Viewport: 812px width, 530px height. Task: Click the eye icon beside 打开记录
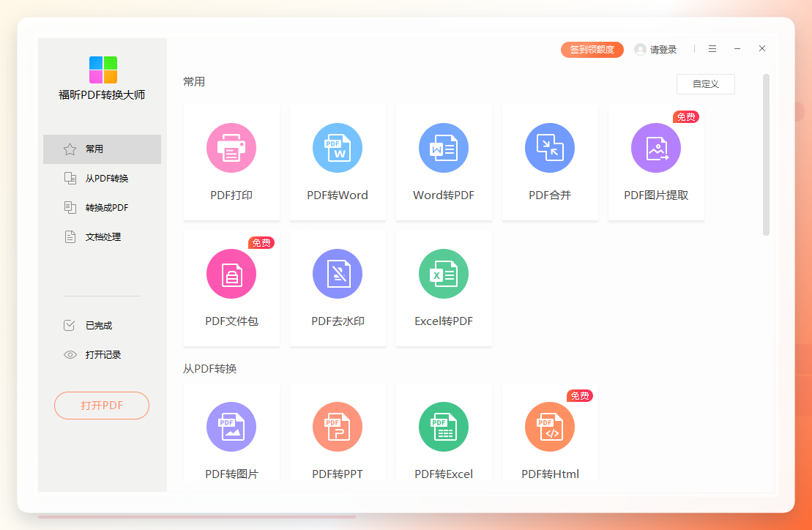tap(70, 354)
